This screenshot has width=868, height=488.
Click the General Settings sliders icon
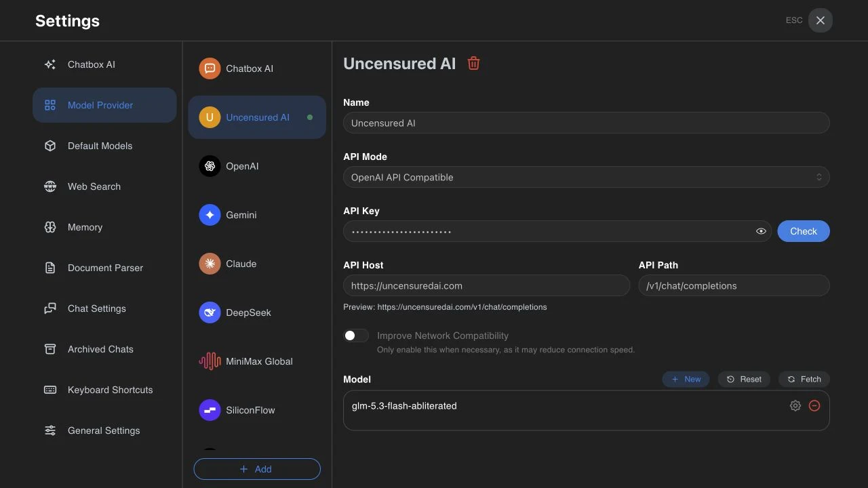tap(50, 430)
